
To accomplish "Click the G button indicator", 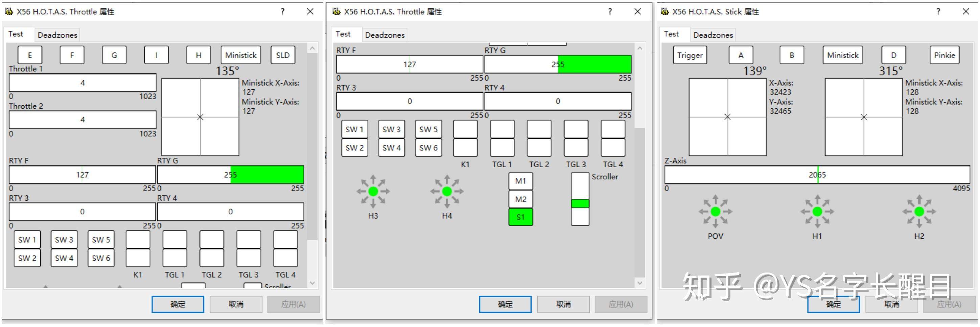I will click(114, 55).
